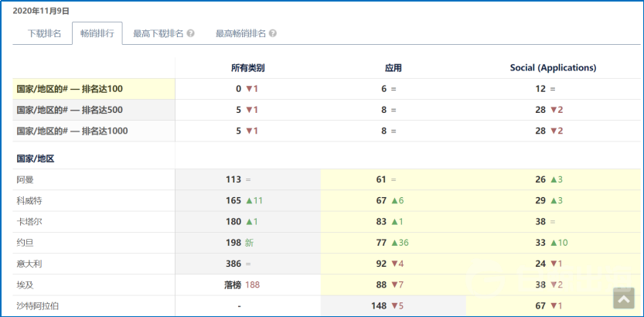Open the 最高下载排名 tab
This screenshot has height=317, width=644.
point(158,34)
